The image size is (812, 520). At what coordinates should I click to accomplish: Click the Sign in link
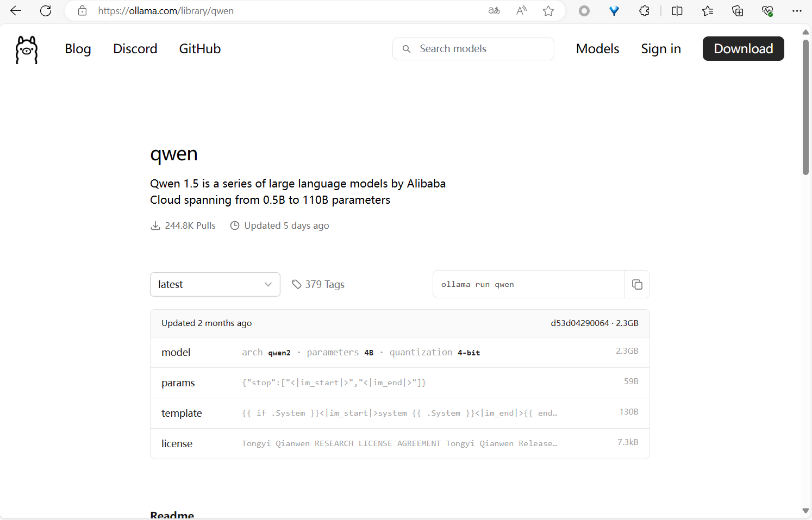(660, 49)
